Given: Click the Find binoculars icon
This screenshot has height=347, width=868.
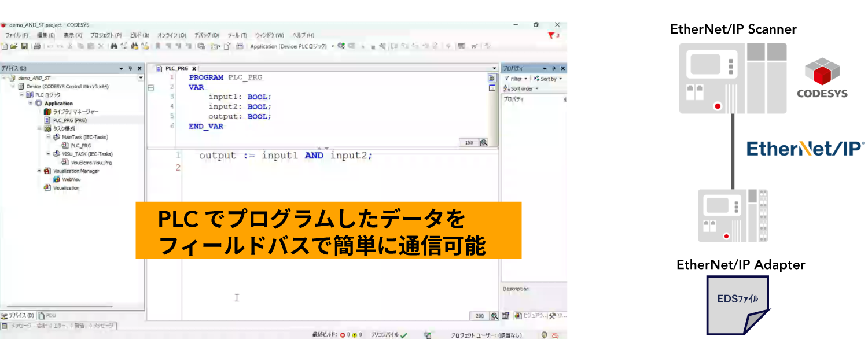Looking at the screenshot, I should pyautogui.click(x=114, y=46).
